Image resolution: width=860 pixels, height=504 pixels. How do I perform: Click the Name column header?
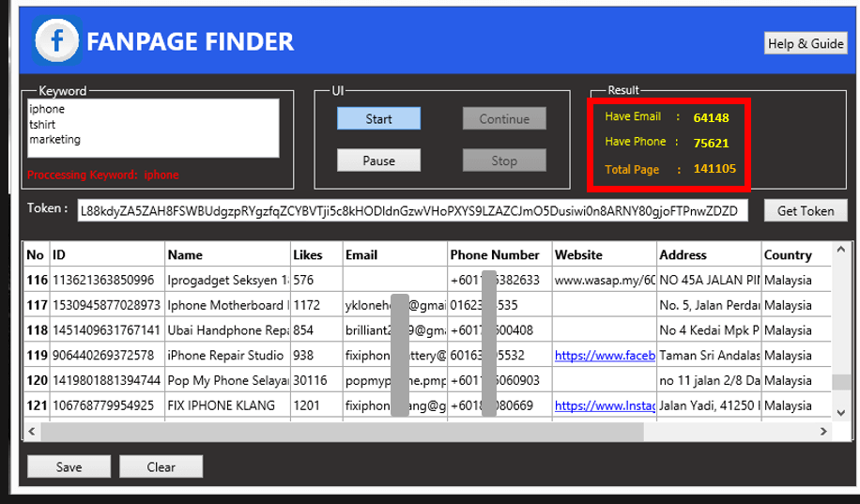click(x=227, y=255)
